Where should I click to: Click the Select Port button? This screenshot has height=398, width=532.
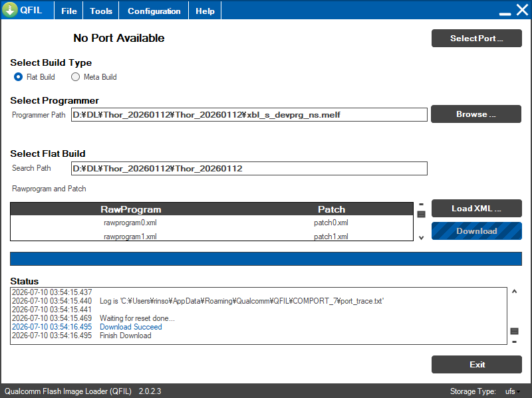click(476, 39)
